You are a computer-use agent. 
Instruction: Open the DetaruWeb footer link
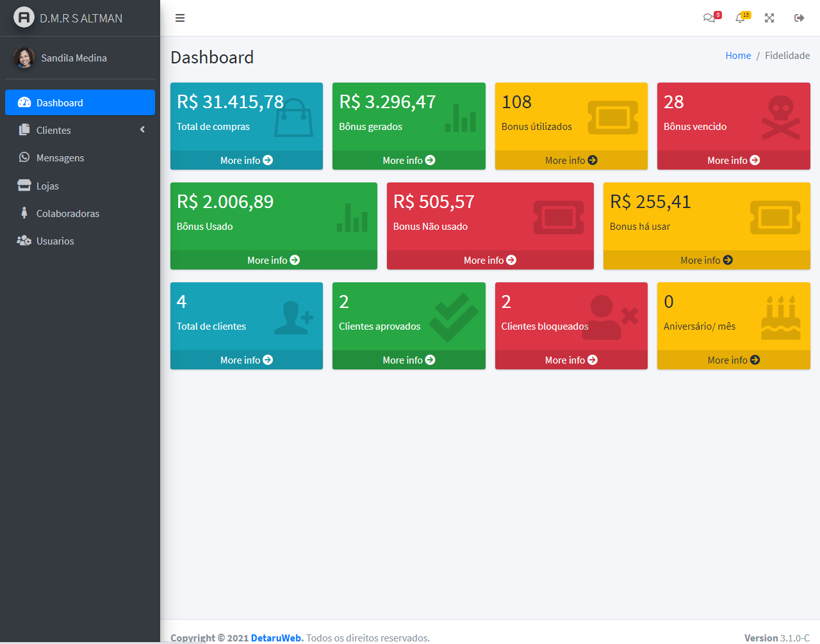277,638
